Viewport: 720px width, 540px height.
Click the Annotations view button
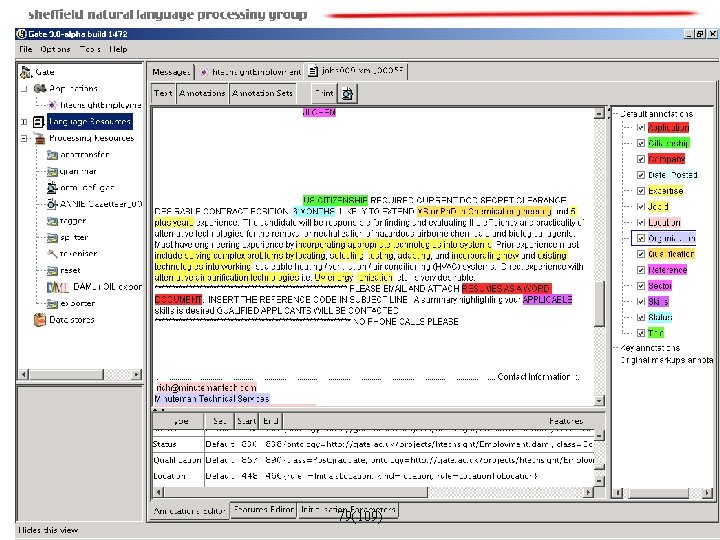point(202,93)
